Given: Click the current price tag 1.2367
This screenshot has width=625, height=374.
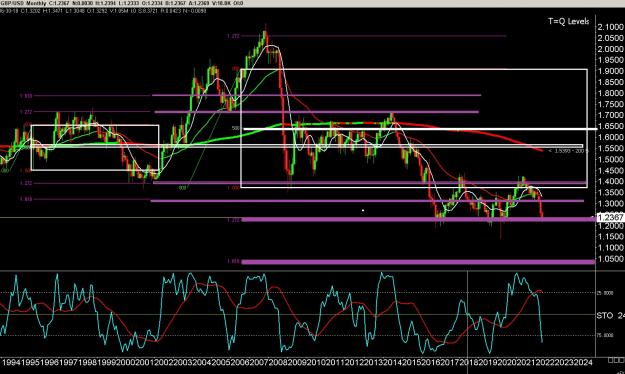Looking at the screenshot, I should click(x=611, y=217).
